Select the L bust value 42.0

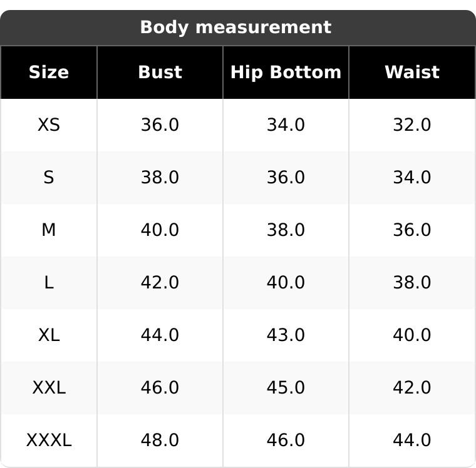pyautogui.click(x=160, y=283)
